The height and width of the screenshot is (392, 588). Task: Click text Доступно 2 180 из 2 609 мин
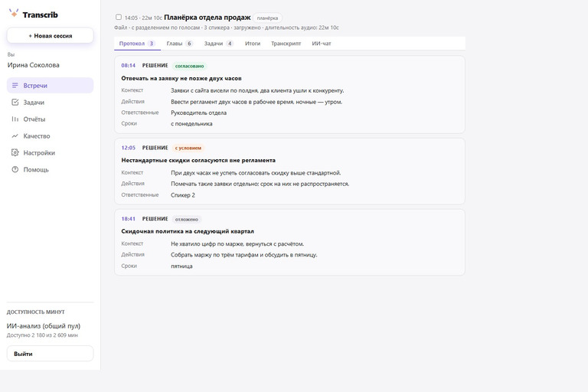click(x=42, y=335)
